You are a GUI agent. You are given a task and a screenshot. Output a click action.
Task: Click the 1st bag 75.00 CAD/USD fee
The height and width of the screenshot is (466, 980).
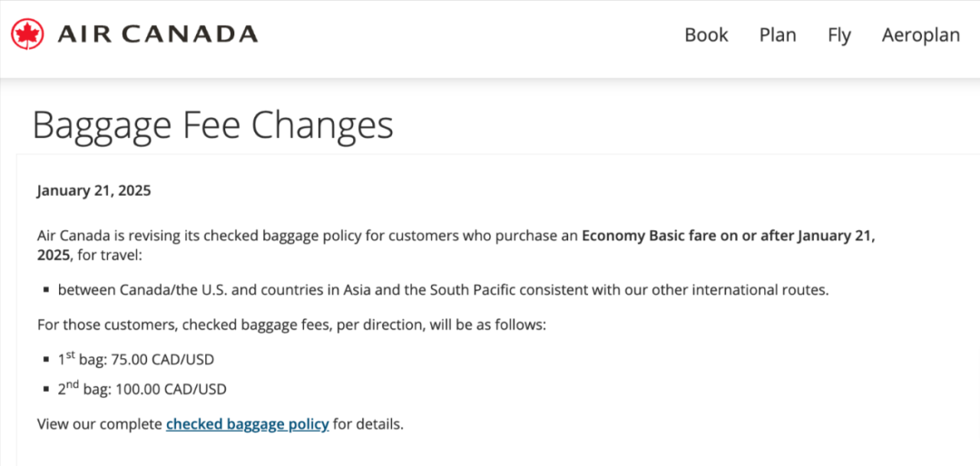tap(136, 359)
